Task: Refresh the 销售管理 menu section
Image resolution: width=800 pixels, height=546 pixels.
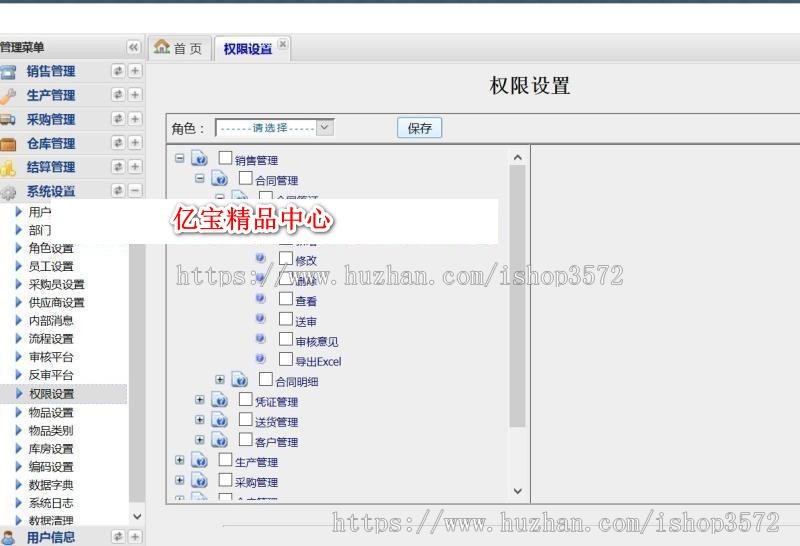Action: 118,71
